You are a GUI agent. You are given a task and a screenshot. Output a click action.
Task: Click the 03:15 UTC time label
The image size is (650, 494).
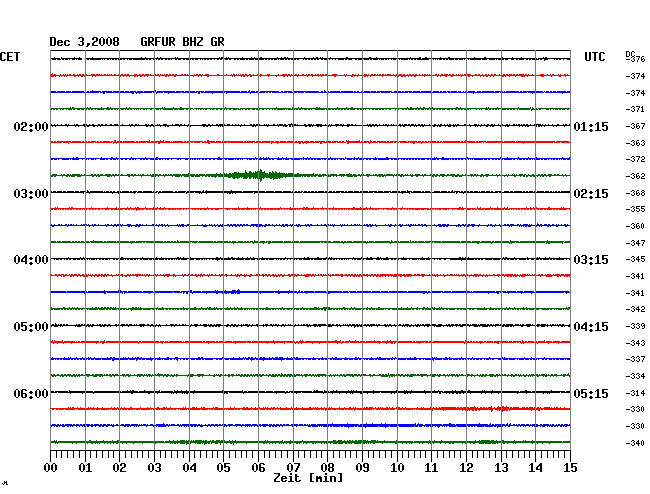click(x=591, y=260)
